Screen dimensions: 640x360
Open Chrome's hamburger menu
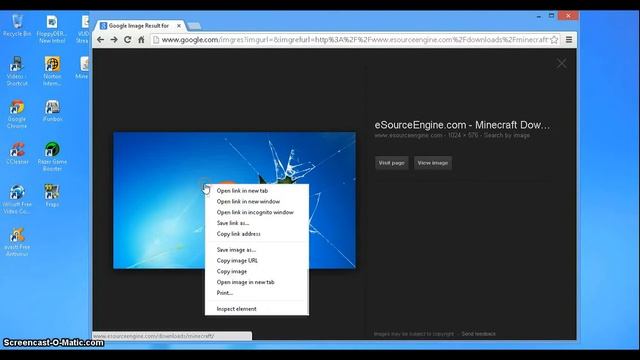tap(569, 40)
